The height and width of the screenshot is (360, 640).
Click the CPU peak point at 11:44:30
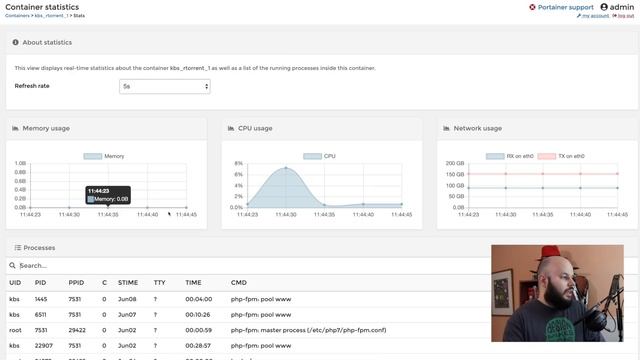pos(286,168)
